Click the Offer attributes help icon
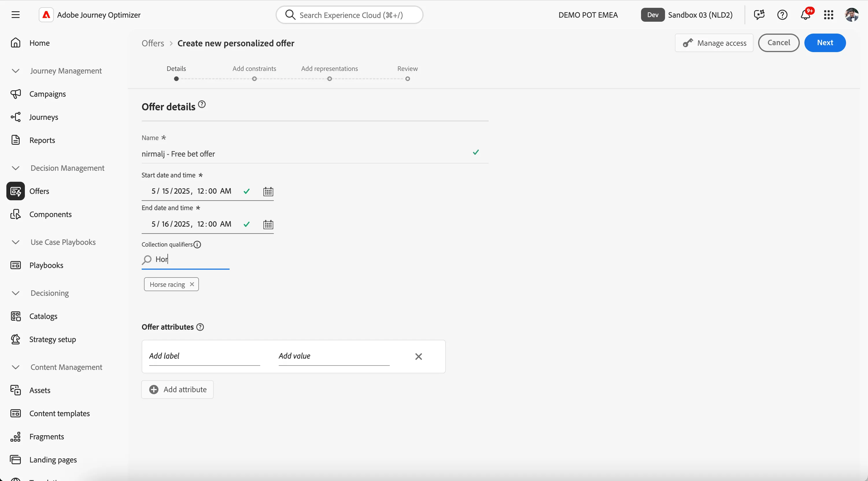Image resolution: width=868 pixels, height=481 pixels. pyautogui.click(x=200, y=327)
